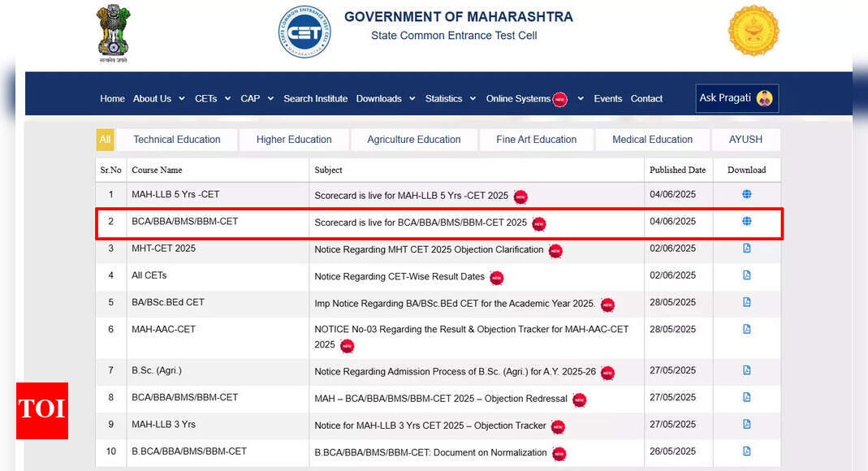
Task: Open the CETs dropdown menu
Action: (x=212, y=99)
